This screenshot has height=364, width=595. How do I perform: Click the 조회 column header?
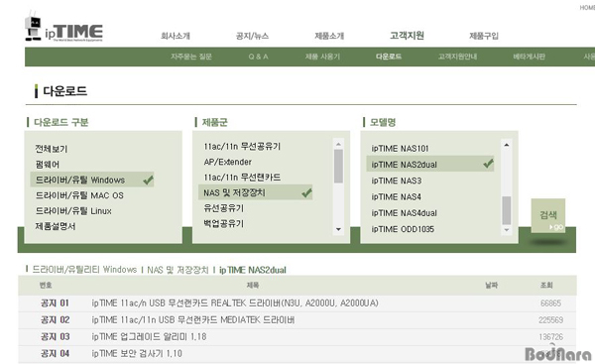[x=546, y=285]
